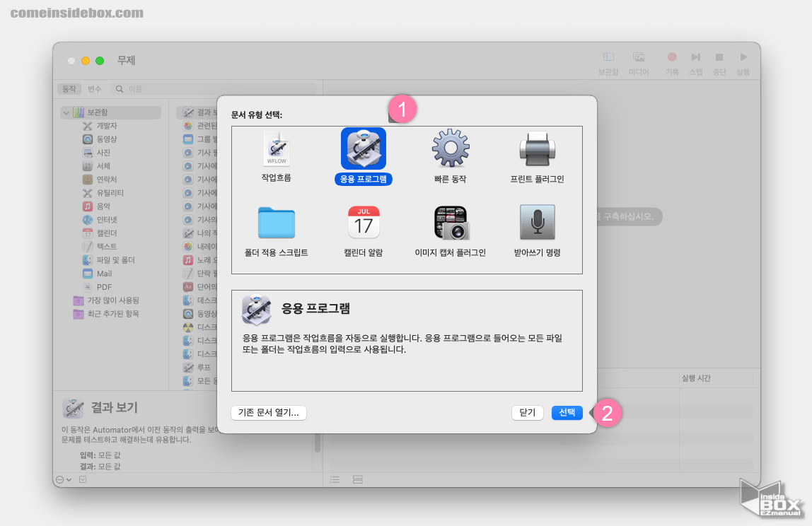Select the 작업흐름 document type icon
The height and width of the screenshot is (526, 812).
coord(277,148)
